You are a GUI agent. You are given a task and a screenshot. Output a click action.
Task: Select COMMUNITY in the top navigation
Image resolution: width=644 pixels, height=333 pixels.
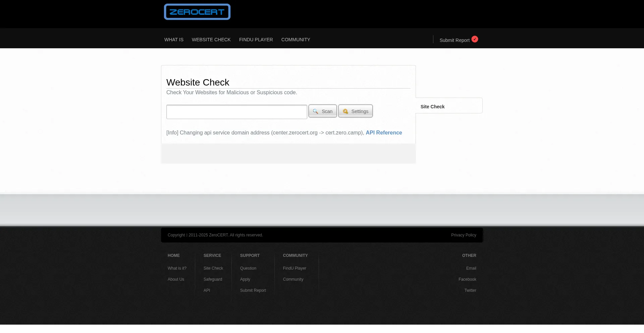pyautogui.click(x=296, y=40)
